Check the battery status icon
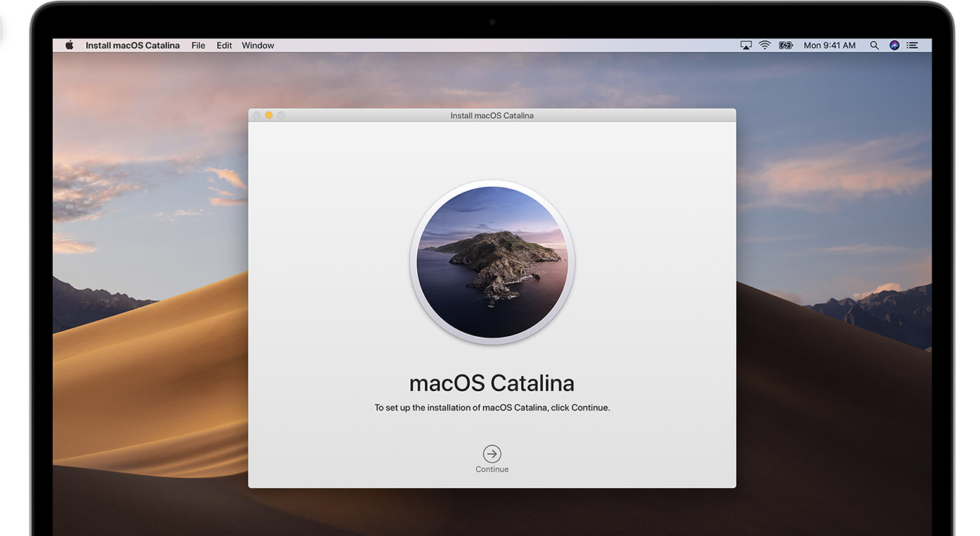The image size is (980, 536). pos(786,45)
